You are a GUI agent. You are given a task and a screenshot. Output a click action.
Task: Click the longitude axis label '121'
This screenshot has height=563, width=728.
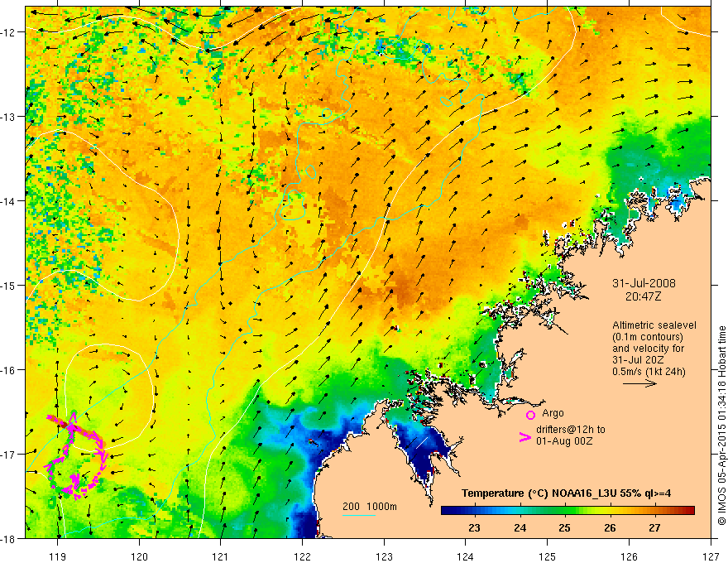(x=221, y=556)
